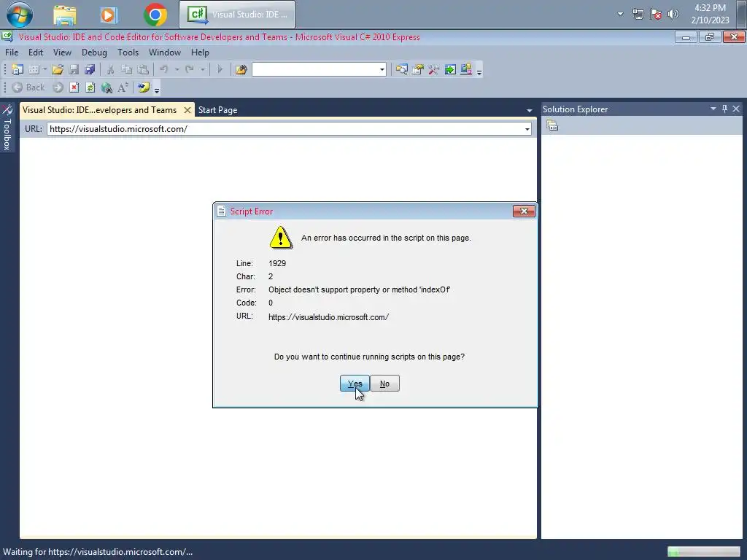Open the Find combo box in toolbar

320,69
